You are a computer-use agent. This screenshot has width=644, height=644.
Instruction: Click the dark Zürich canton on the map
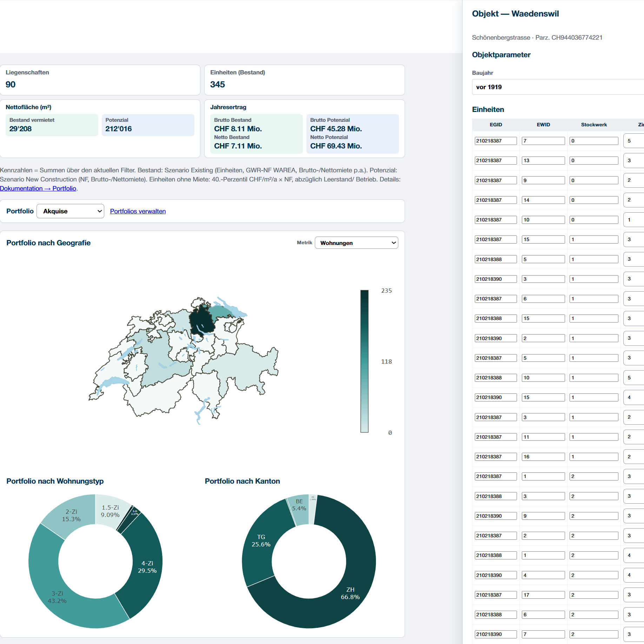click(x=202, y=320)
